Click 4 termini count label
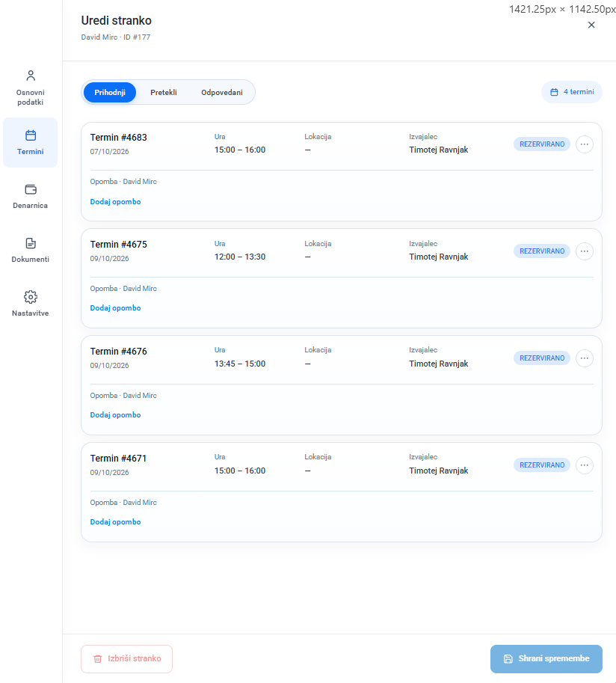This screenshot has height=683, width=616. click(x=579, y=92)
